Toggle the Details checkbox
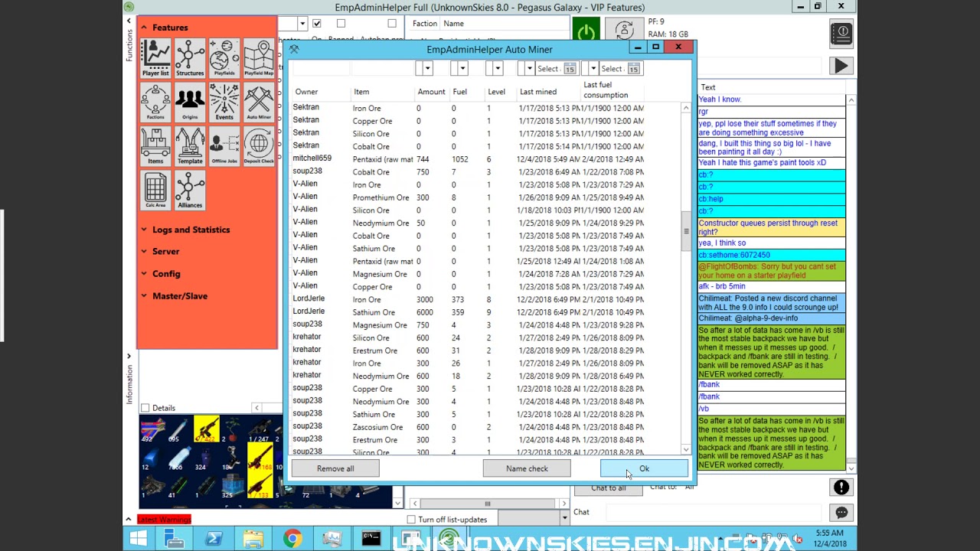The image size is (980, 551). [x=145, y=408]
